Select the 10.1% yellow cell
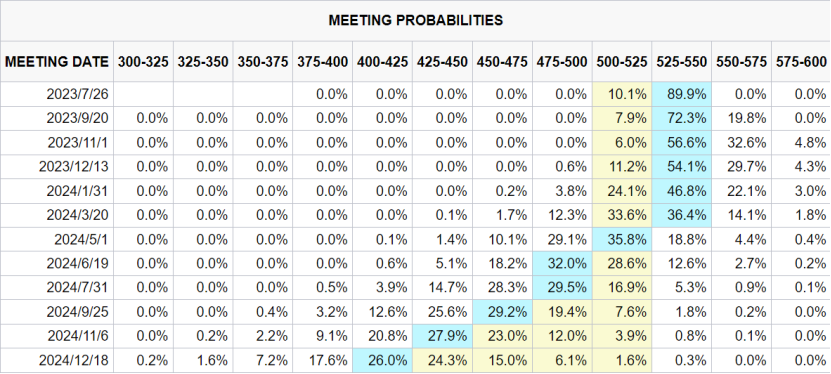The height and width of the screenshot is (374, 831). tap(622, 94)
